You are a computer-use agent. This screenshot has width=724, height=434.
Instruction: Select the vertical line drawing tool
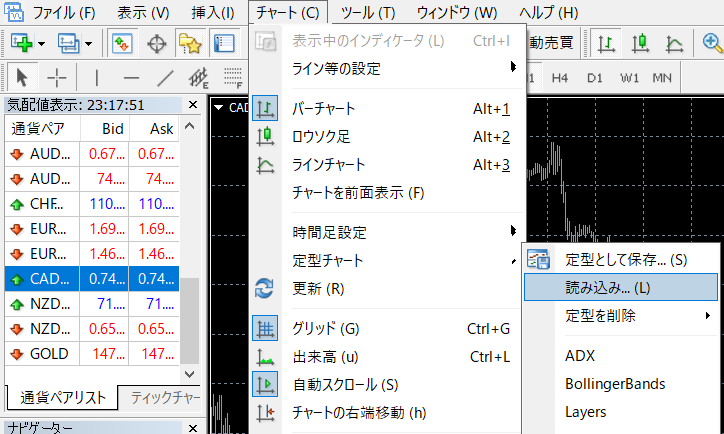(x=97, y=78)
